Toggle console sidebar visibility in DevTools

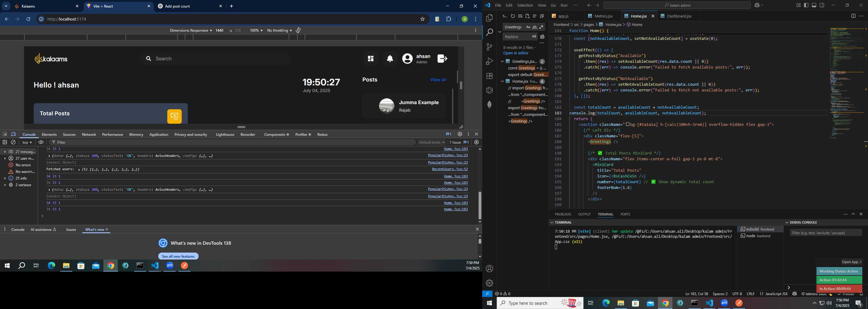(5, 142)
